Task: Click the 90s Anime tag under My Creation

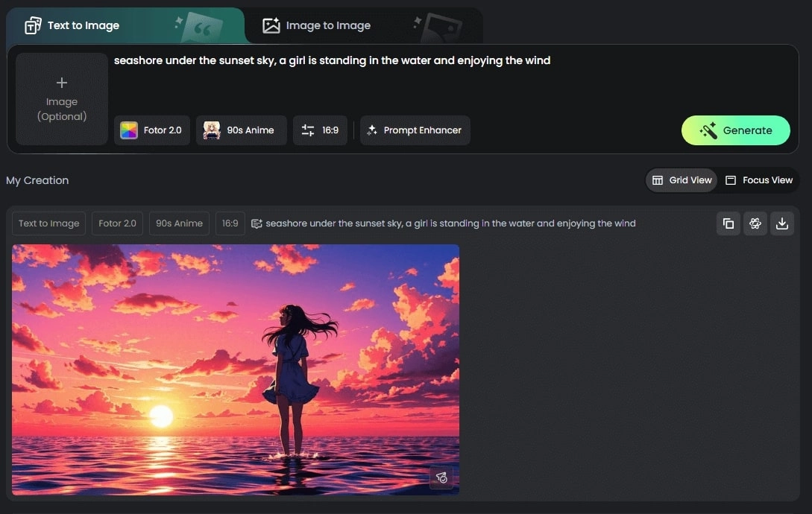Action: coord(179,223)
